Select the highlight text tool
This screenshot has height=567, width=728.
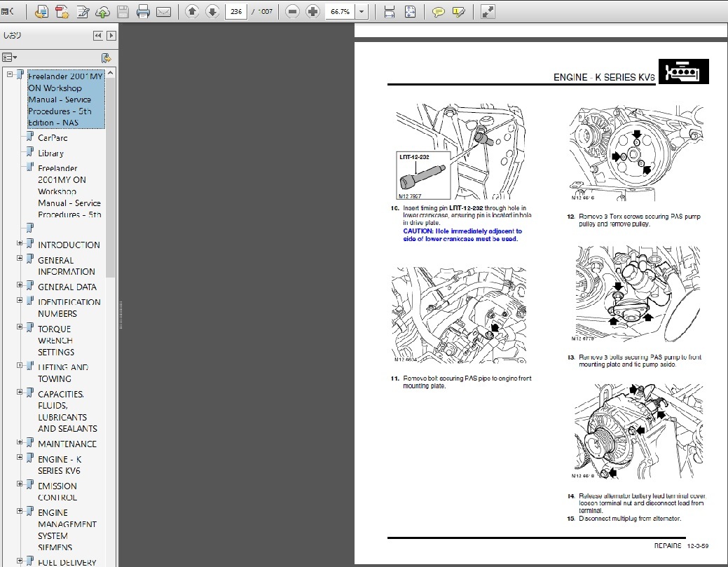[459, 12]
